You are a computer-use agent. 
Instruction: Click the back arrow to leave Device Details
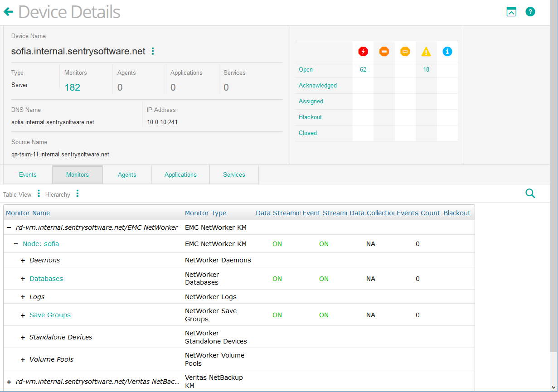tap(9, 11)
